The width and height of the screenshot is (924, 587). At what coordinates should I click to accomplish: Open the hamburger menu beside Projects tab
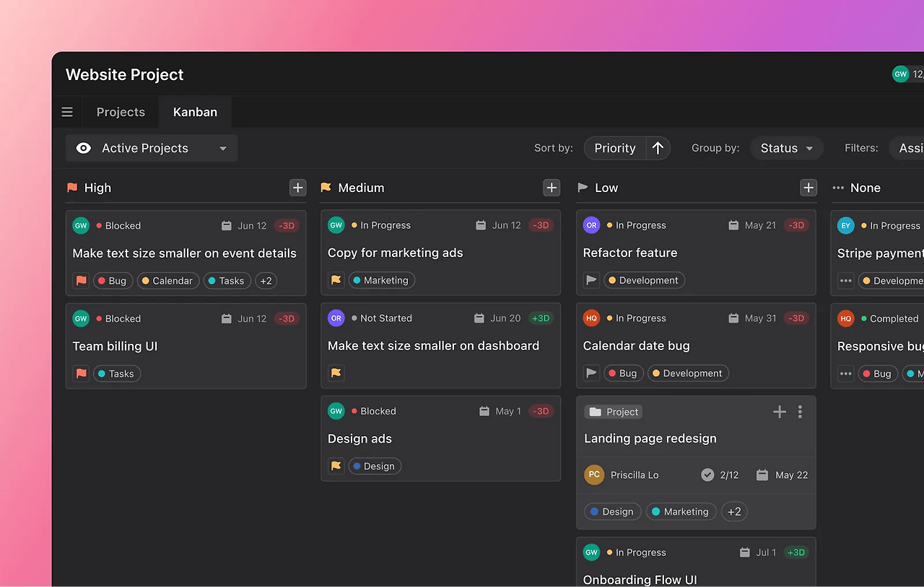(67, 112)
